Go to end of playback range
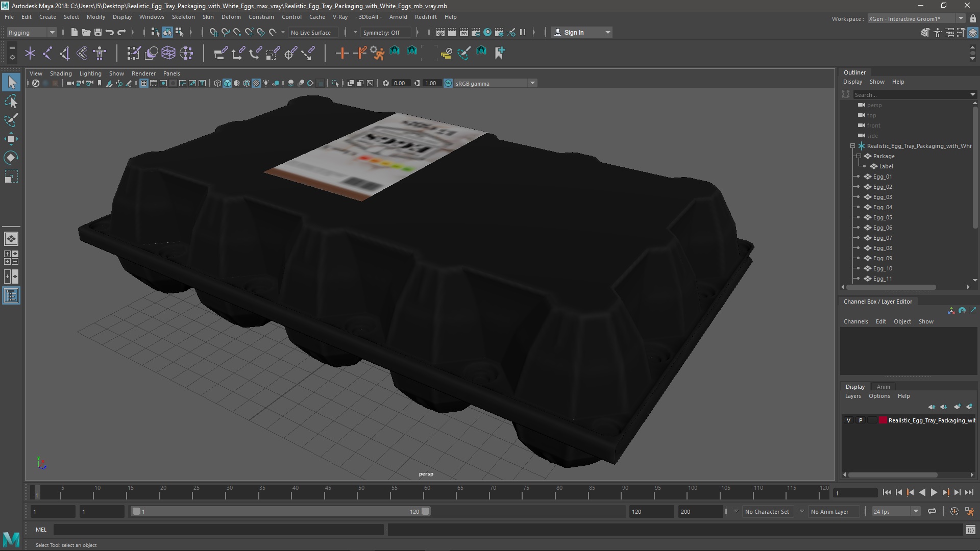 [x=969, y=492]
